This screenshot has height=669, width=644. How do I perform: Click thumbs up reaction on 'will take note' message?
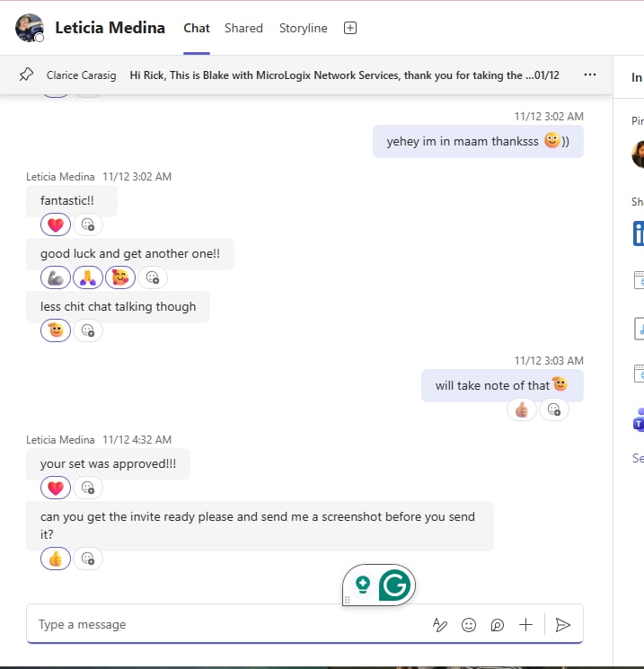click(x=522, y=409)
